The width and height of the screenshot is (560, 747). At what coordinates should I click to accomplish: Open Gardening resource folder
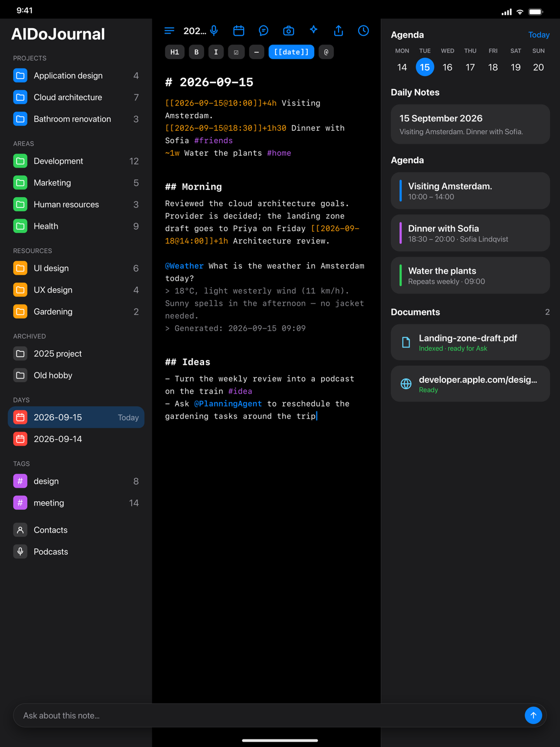(76, 312)
